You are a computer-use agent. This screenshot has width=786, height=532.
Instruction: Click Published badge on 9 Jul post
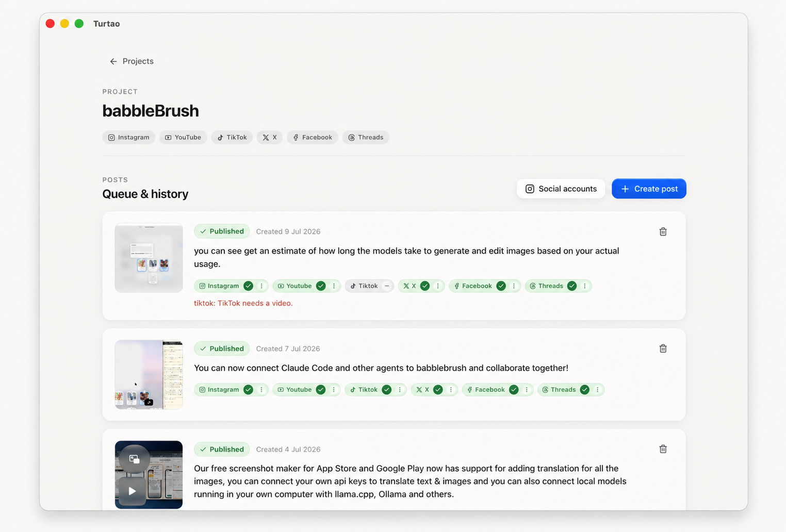click(x=222, y=231)
